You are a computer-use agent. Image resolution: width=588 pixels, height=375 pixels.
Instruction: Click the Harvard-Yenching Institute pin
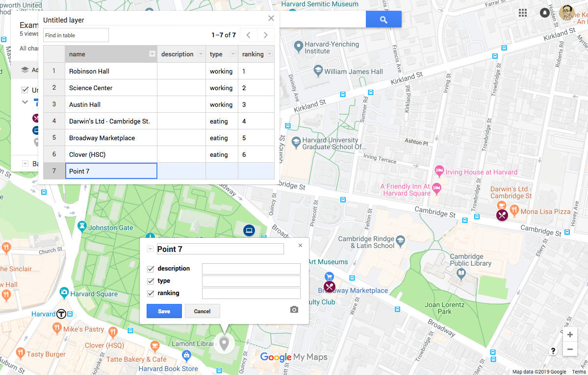[298, 47]
